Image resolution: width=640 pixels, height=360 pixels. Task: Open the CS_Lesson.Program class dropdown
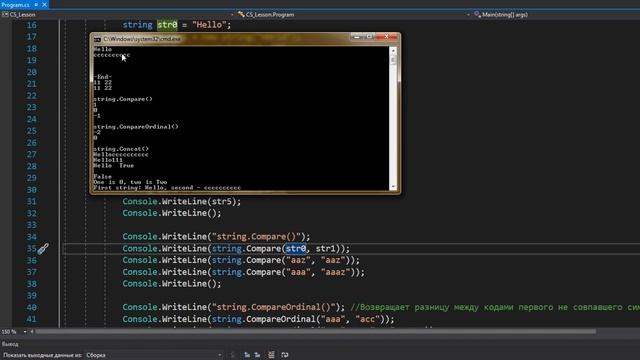point(353,14)
